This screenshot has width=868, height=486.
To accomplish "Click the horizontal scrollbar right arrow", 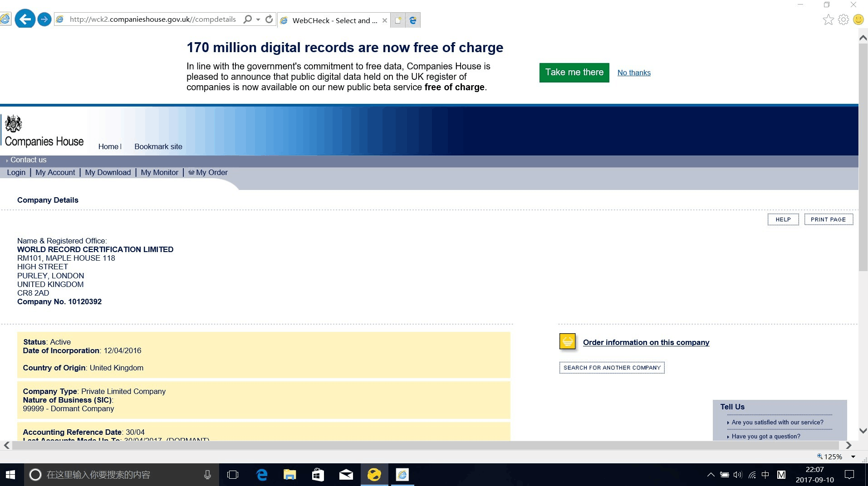I will point(848,445).
